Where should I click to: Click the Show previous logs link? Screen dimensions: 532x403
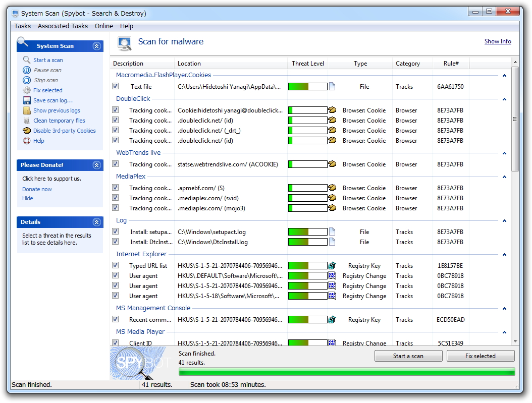tap(57, 110)
